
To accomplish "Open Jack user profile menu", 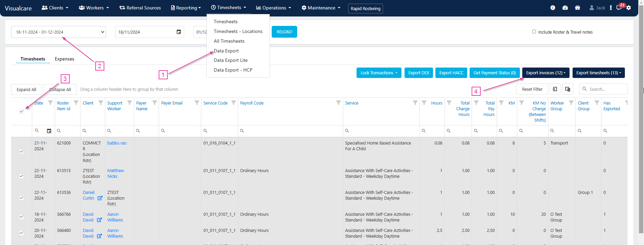I will click(597, 8).
